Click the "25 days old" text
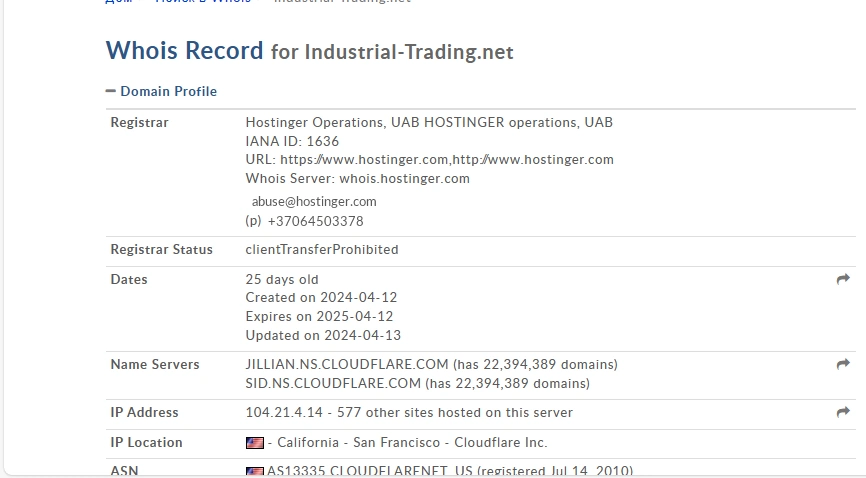The width and height of the screenshot is (866, 478). tap(282, 280)
